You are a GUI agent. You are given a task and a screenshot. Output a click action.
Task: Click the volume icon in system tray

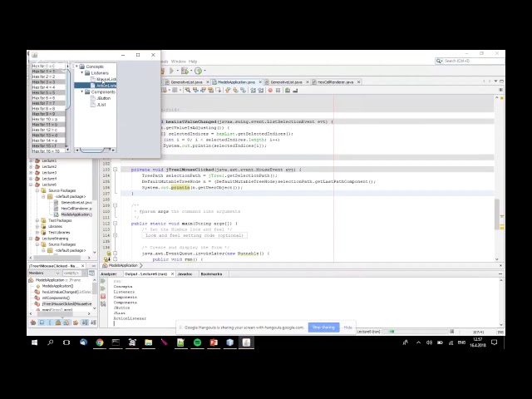tap(429, 342)
